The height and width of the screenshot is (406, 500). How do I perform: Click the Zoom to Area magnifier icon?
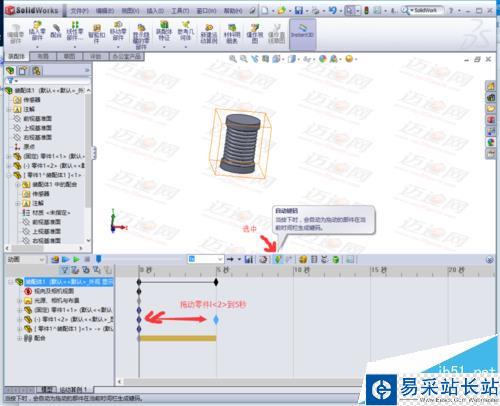(244, 59)
